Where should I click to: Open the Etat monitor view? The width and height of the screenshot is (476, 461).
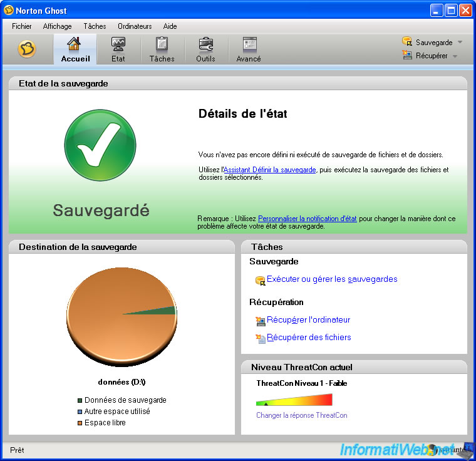[x=118, y=49]
